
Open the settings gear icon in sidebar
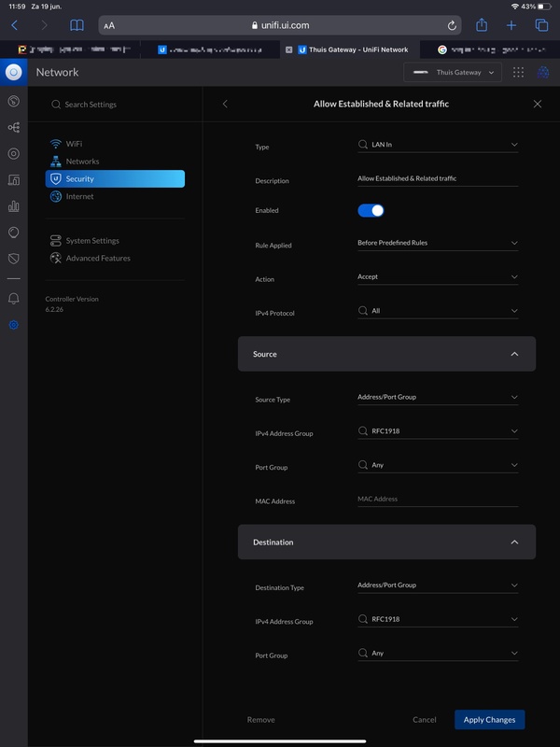click(x=13, y=325)
